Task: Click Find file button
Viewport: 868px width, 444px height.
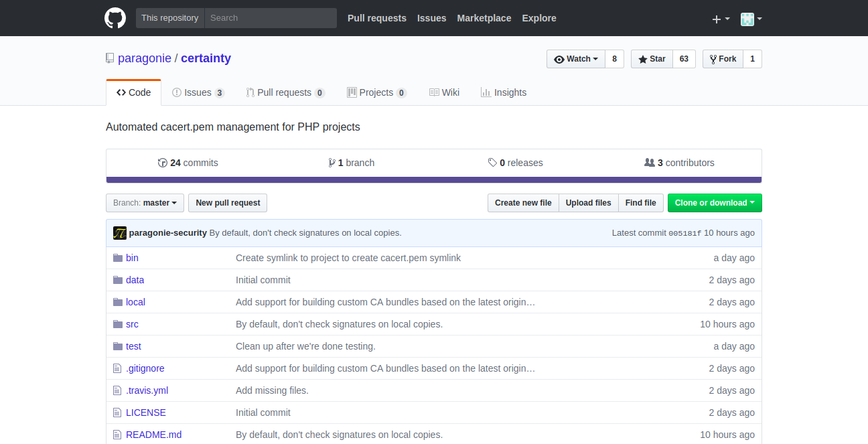Action: pos(641,203)
